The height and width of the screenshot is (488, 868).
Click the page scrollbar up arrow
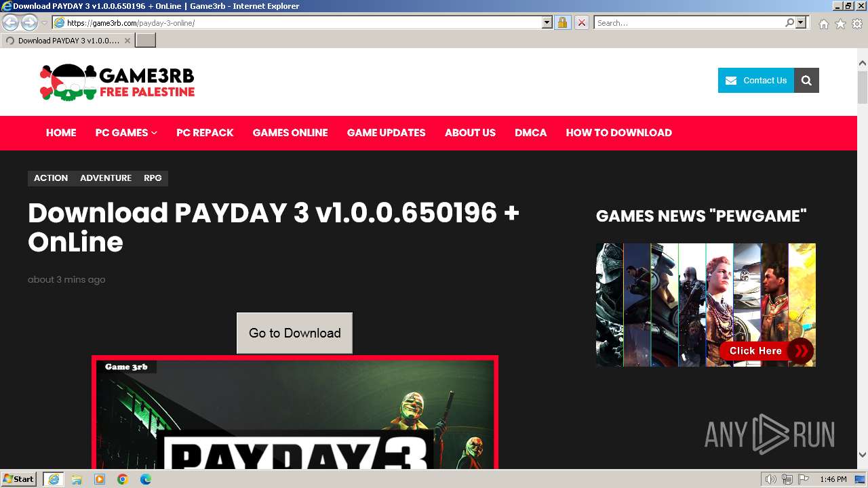click(x=863, y=64)
